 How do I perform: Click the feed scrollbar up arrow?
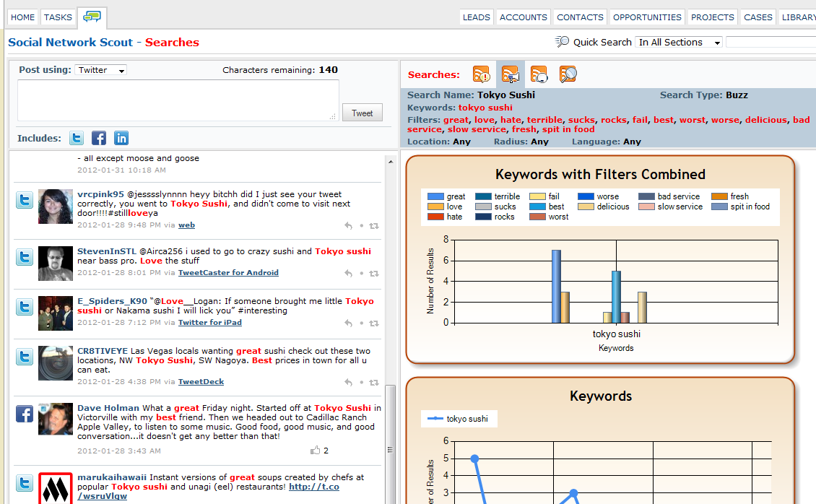(390, 162)
